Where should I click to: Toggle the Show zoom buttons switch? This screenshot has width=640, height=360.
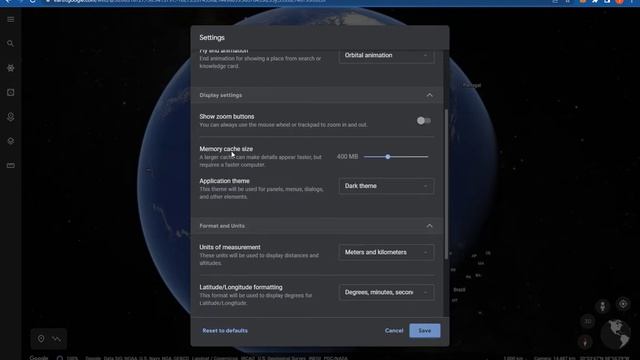[424, 121]
